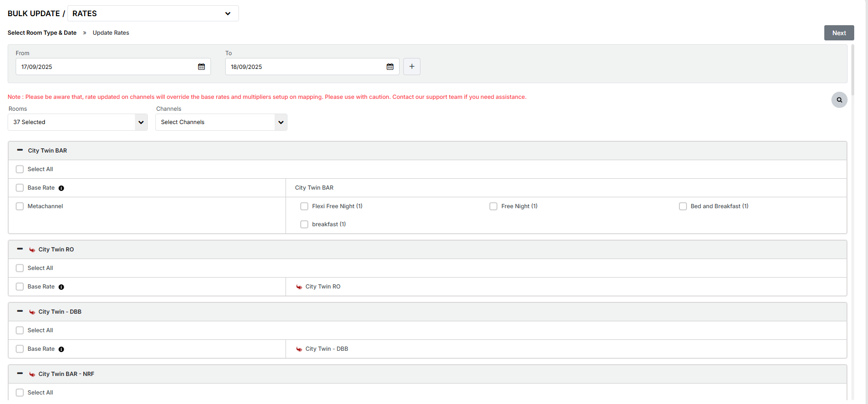Image resolution: width=868 pixels, height=404 pixels.
Task: Add another date range with plus button
Action: 412,67
